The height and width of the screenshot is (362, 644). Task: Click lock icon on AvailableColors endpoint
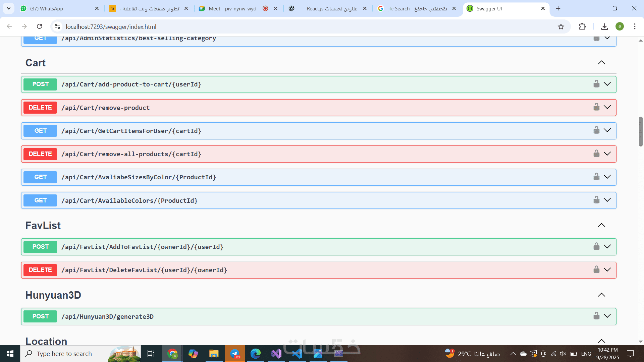coord(596,200)
